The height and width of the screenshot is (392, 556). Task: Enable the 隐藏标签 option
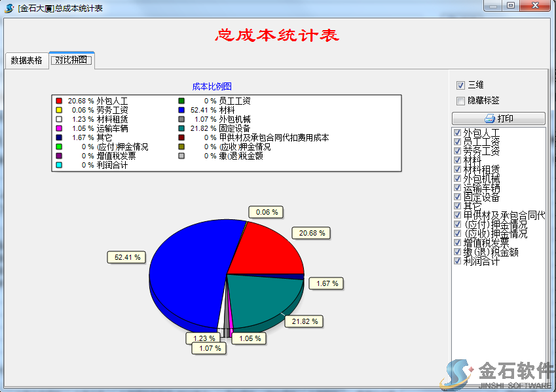pyautogui.click(x=460, y=100)
